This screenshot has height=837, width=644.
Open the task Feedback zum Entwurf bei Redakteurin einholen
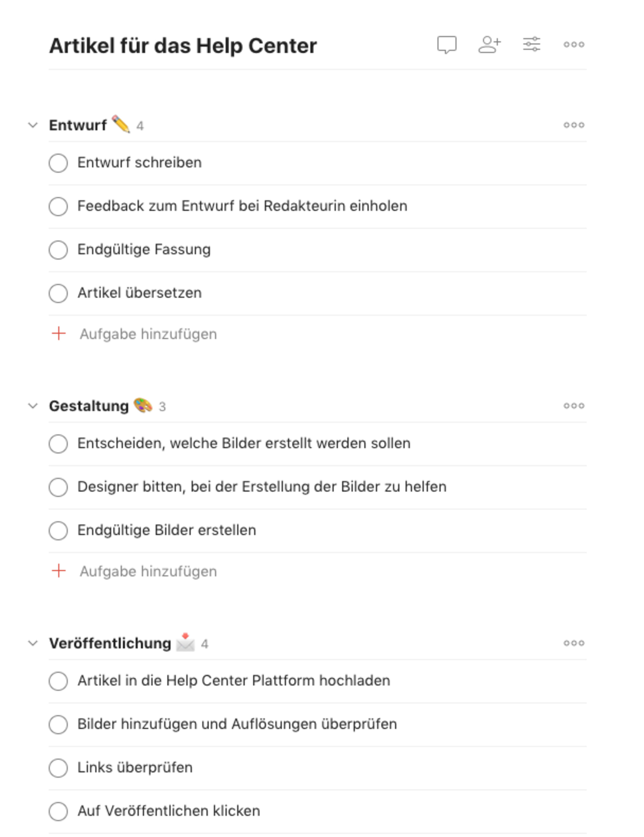click(x=242, y=206)
